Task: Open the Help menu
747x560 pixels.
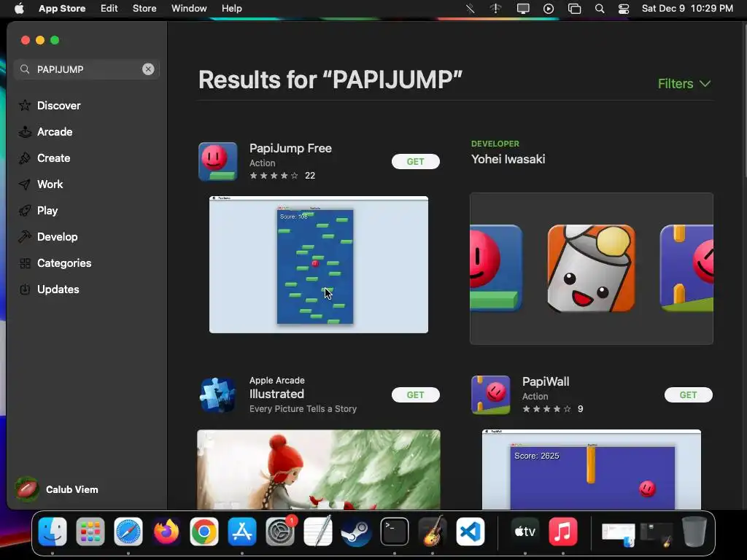Action: (x=231, y=9)
